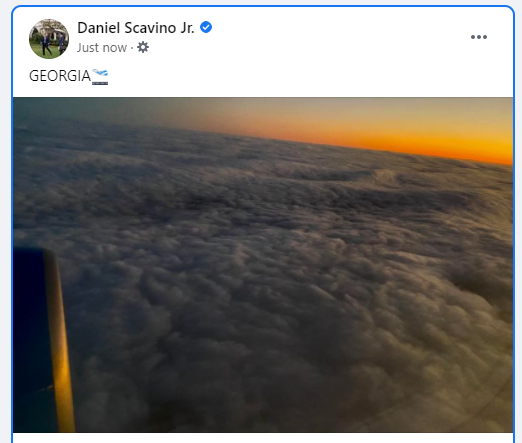
Task: Open the post options three-dot menu
Action: coord(479,37)
